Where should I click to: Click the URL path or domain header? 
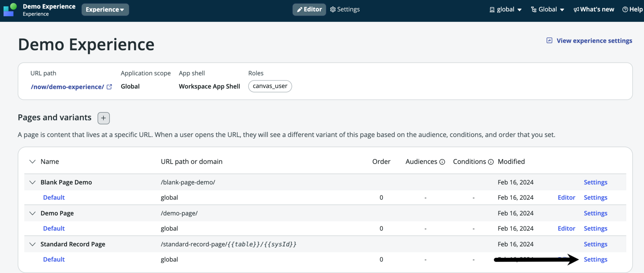click(192, 162)
